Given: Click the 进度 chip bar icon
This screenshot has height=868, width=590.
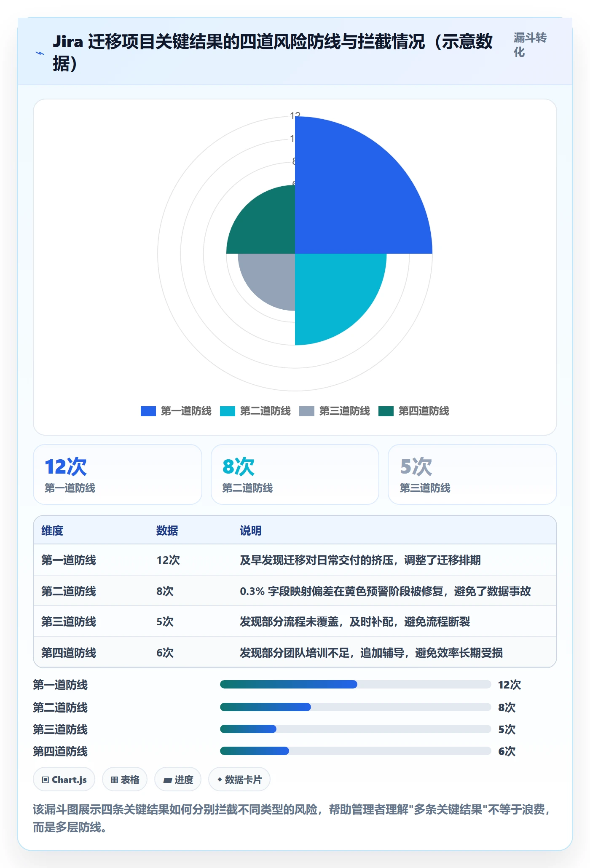Looking at the screenshot, I should pyautogui.click(x=167, y=780).
